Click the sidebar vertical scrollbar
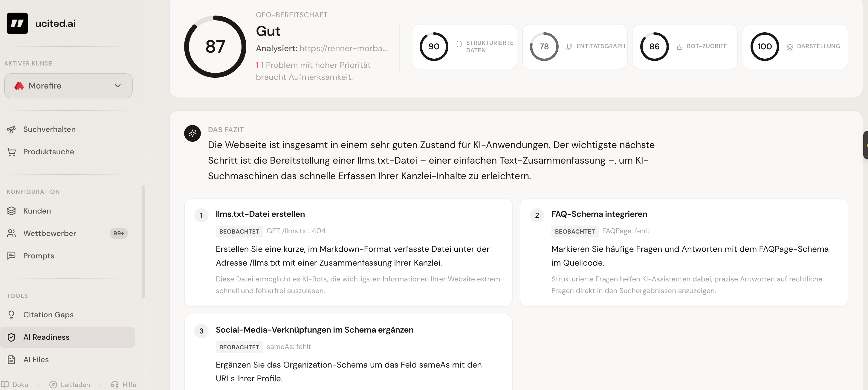Viewport: 868px width, 390px height. 143,242
